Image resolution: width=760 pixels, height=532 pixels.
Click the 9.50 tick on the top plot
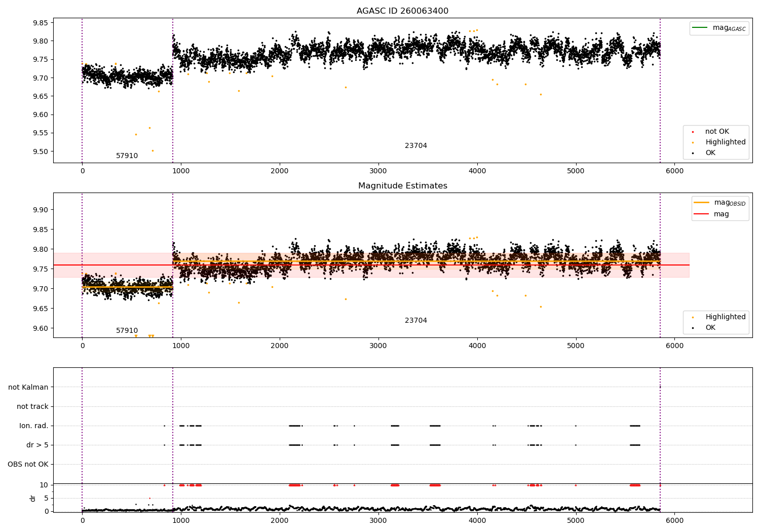click(x=41, y=151)
